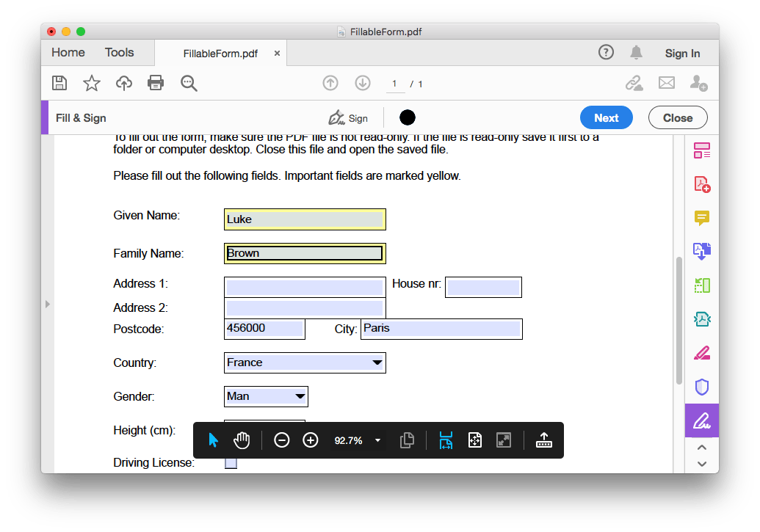Image resolution: width=760 pixels, height=532 pixels.
Task: Open the Protect tool shield icon
Action: click(701, 387)
